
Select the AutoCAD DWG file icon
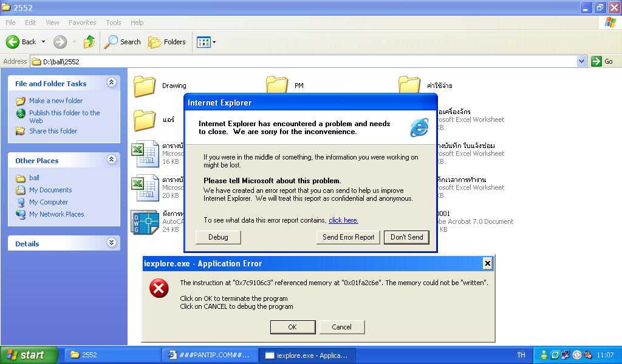click(145, 222)
